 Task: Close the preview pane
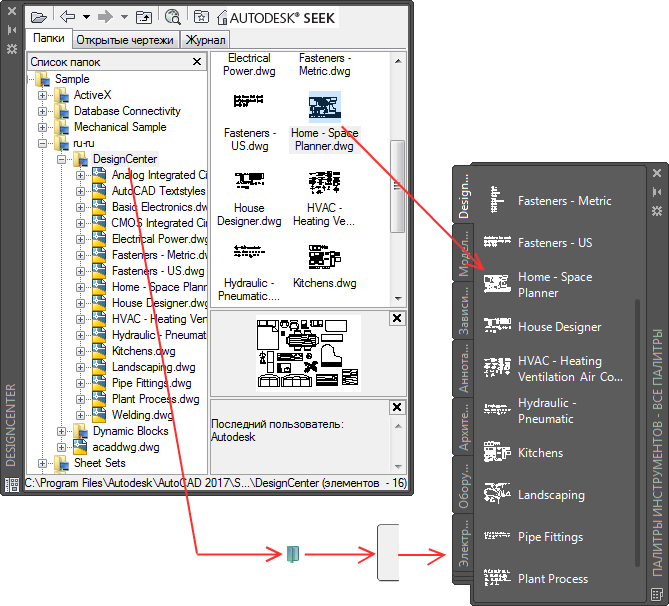click(x=397, y=318)
